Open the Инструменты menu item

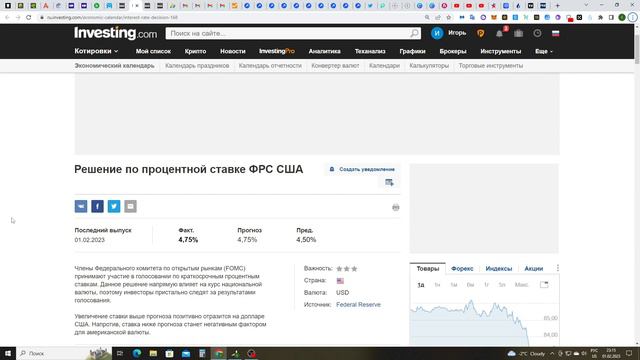[500, 51]
